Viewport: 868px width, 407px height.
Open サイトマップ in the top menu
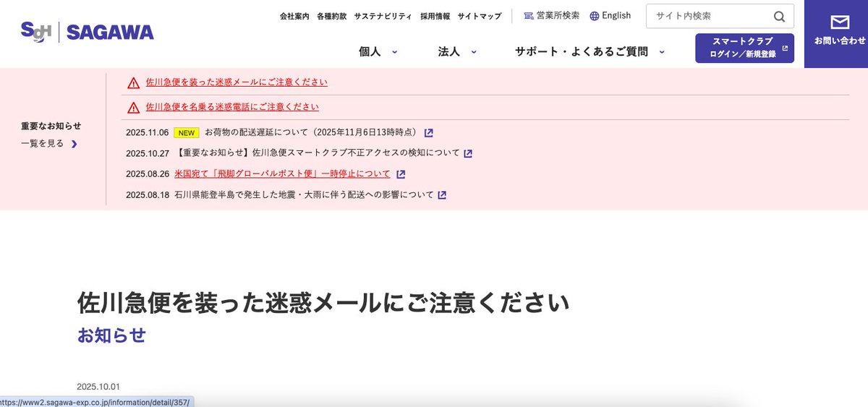(479, 16)
